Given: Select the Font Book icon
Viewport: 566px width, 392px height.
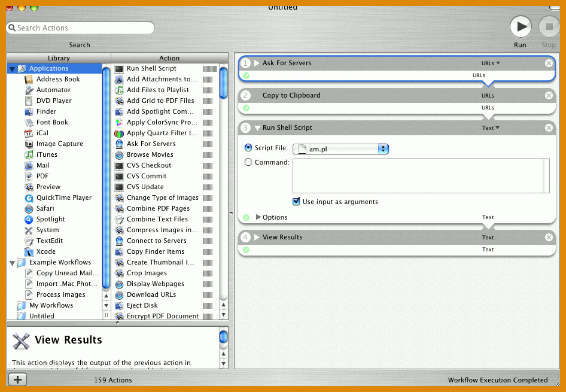Looking at the screenshot, I should [x=29, y=122].
